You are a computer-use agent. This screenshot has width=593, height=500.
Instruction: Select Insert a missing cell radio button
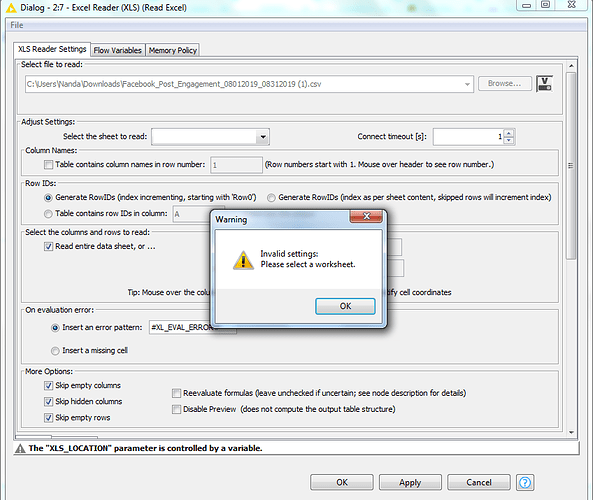coord(55,351)
